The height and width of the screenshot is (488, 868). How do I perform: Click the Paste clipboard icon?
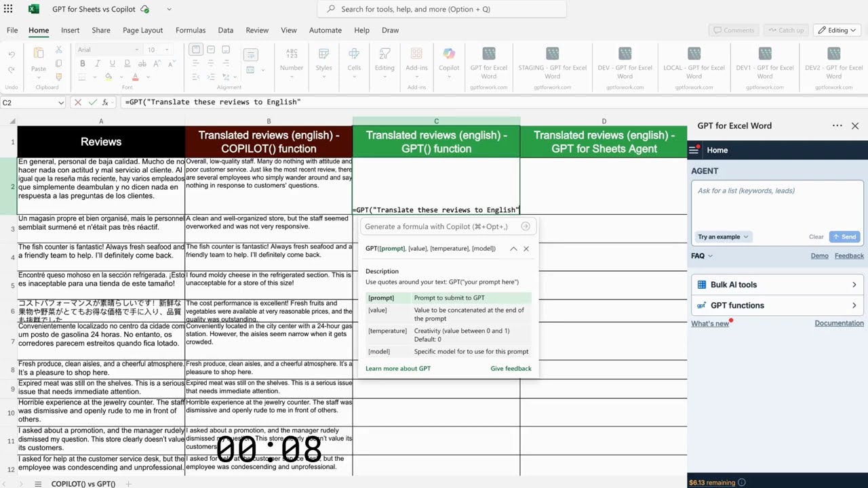tap(39, 54)
